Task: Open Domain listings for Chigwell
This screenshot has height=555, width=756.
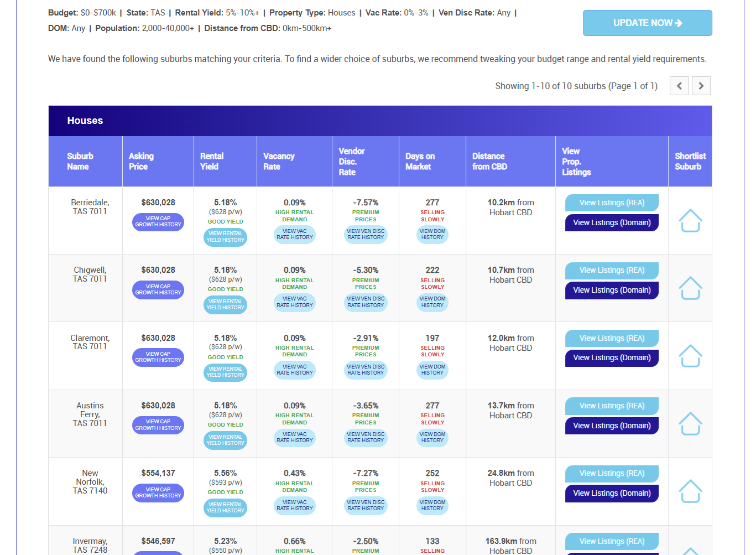Action: tap(612, 291)
